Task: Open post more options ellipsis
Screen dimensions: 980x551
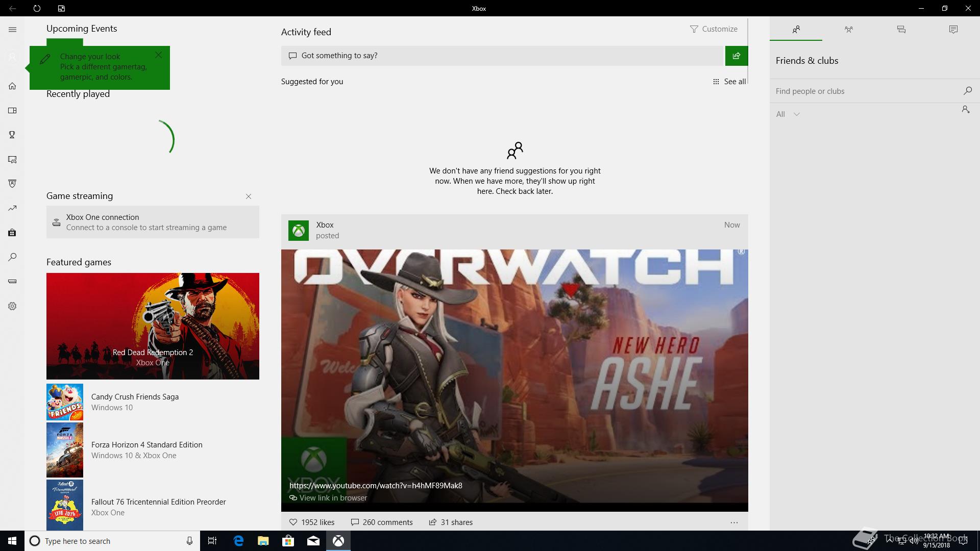Action: (734, 522)
